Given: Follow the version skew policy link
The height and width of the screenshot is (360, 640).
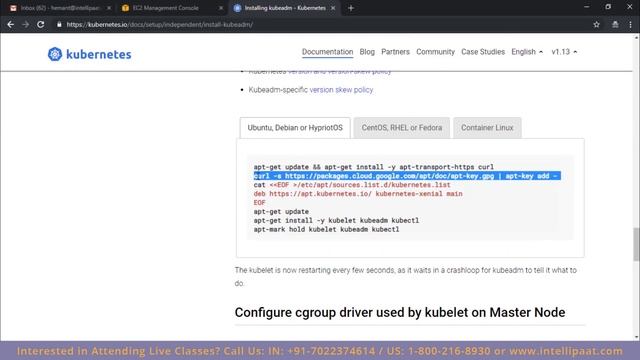Looking at the screenshot, I should pos(341,90).
